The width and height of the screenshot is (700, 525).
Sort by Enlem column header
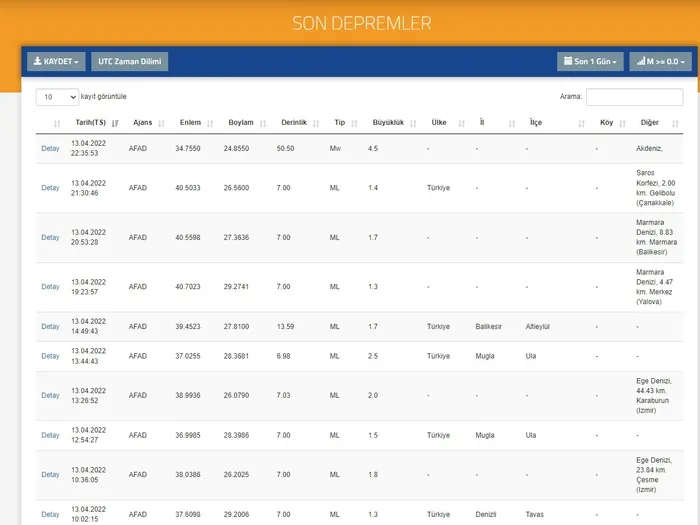tap(190, 123)
